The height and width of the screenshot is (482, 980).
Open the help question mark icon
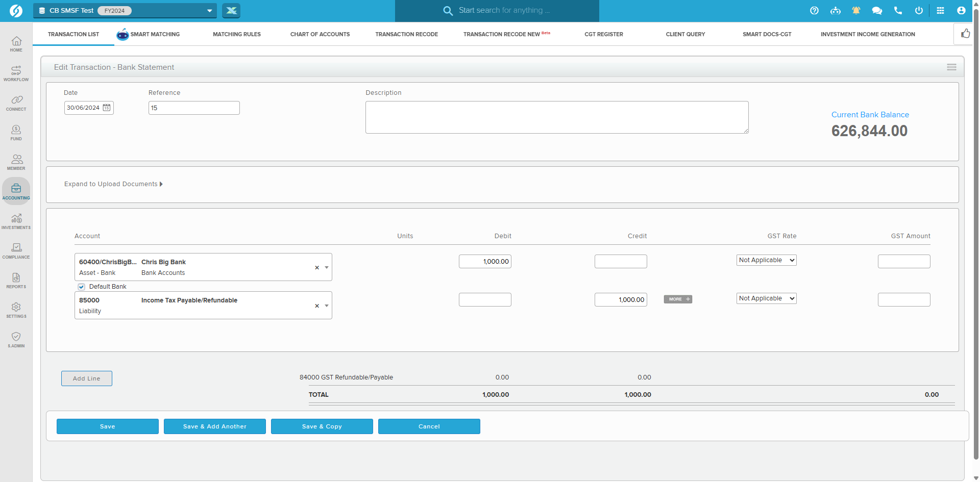pyautogui.click(x=814, y=11)
